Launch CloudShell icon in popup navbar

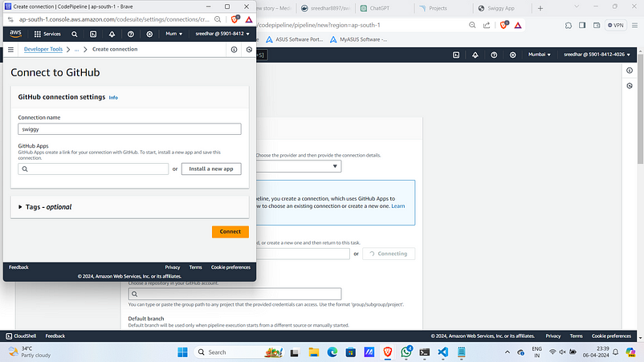coord(93,34)
